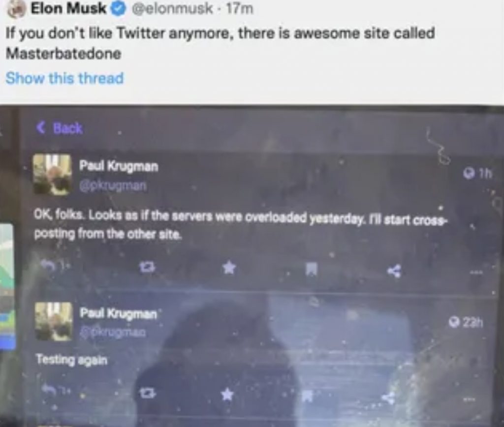504x427 pixels.
Task: Open more options on servers overloaded post
Action: pyautogui.click(x=476, y=273)
